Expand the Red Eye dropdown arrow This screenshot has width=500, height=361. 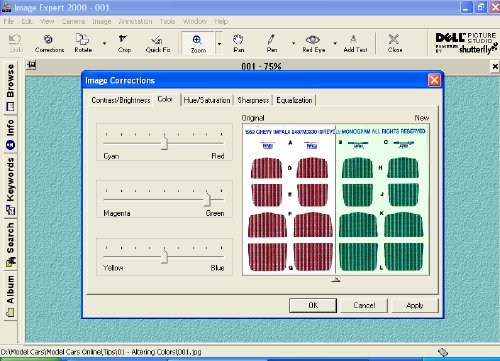(335, 43)
